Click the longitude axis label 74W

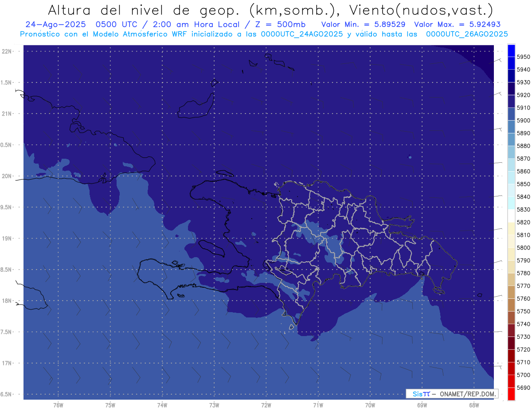tap(162, 405)
